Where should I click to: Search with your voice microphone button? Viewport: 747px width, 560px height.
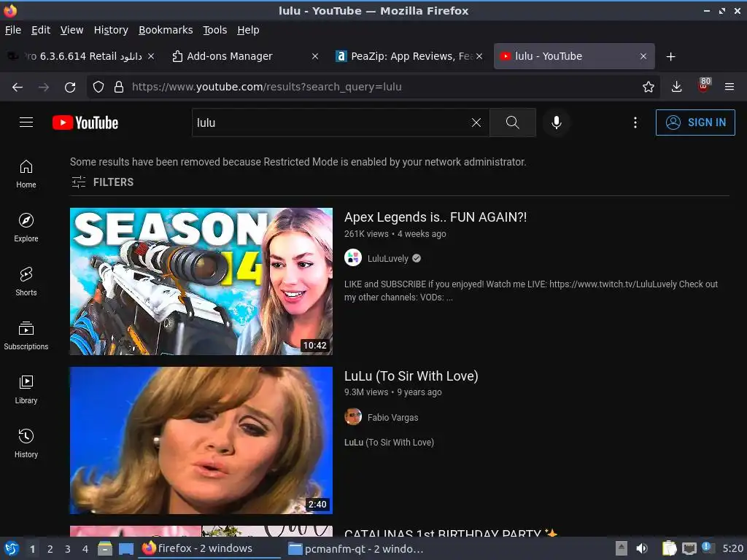[556, 122]
